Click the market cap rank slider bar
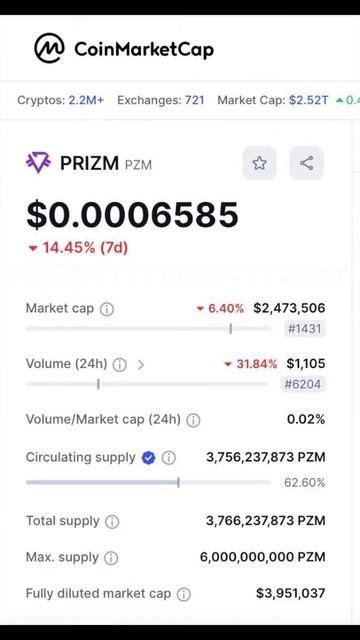Image resolution: width=360 pixels, height=640 pixels. [x=148, y=329]
